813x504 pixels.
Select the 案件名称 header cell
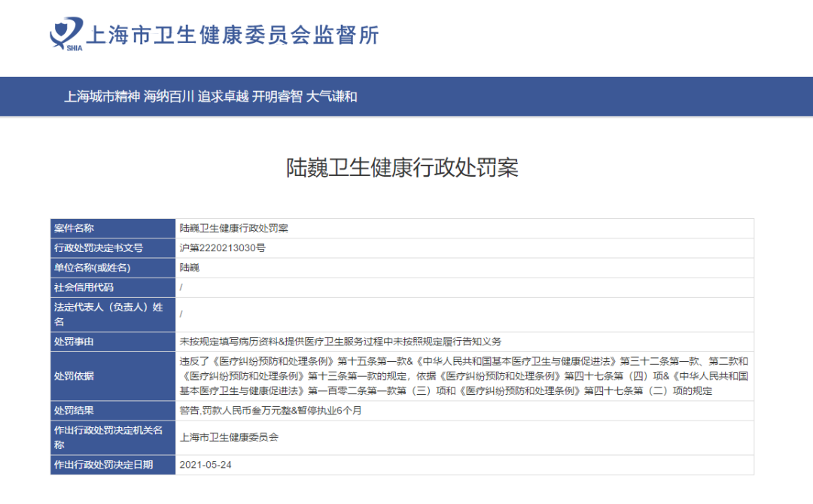113,229
